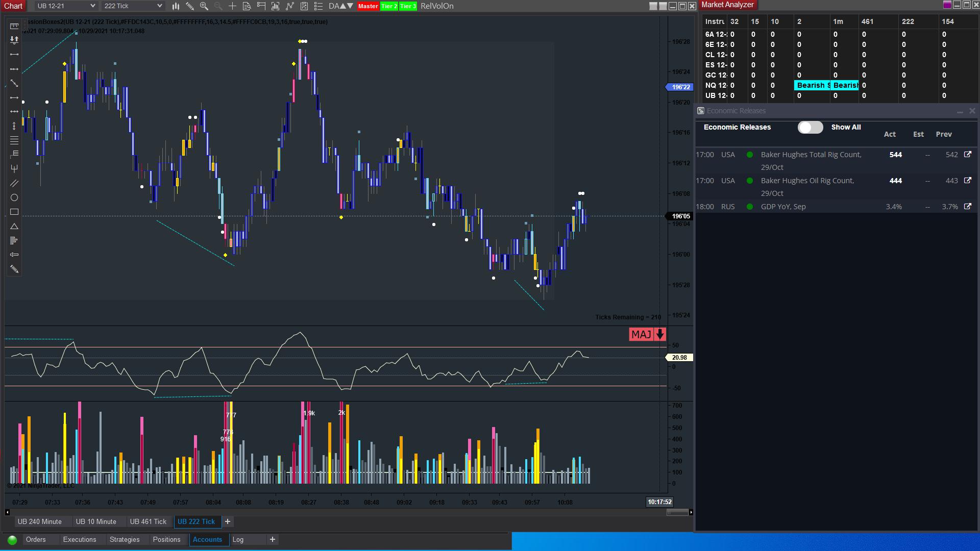Click the up triangle beside DA
Viewport: 980px width, 551px height.
pyautogui.click(x=342, y=6)
